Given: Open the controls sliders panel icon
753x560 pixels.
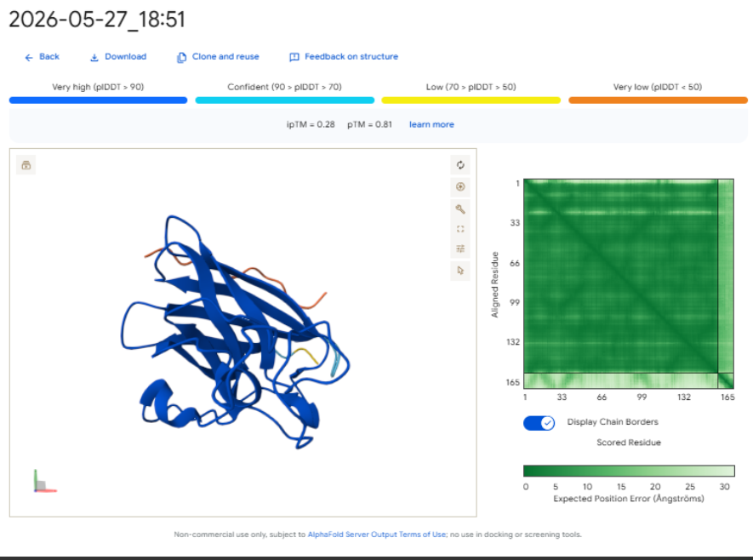Looking at the screenshot, I should (x=460, y=249).
